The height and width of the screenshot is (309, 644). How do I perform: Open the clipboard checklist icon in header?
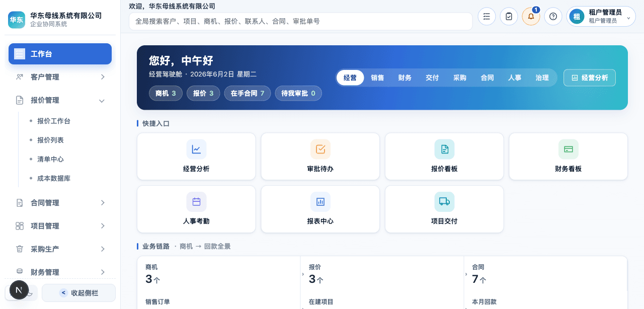(509, 17)
